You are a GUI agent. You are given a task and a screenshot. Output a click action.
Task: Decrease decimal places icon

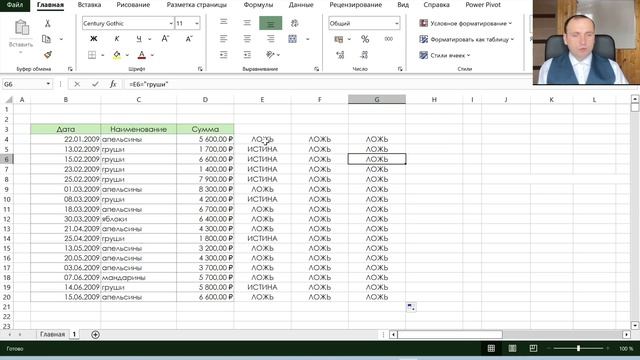click(364, 55)
